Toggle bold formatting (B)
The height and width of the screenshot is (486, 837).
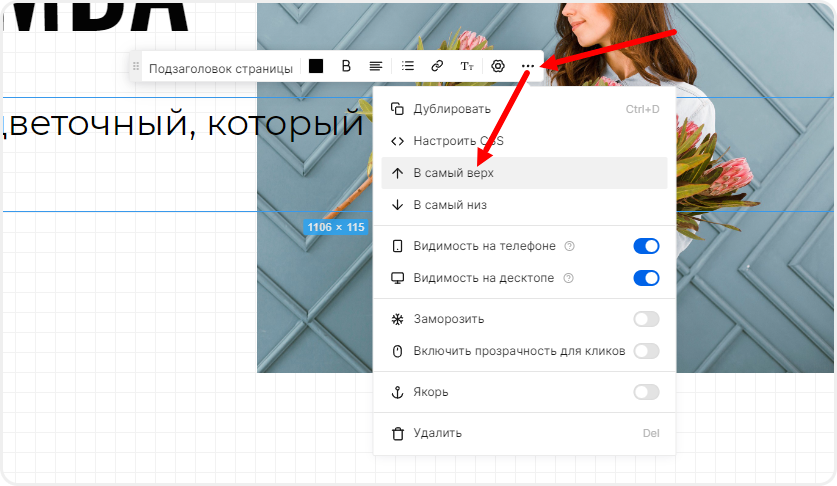click(346, 66)
